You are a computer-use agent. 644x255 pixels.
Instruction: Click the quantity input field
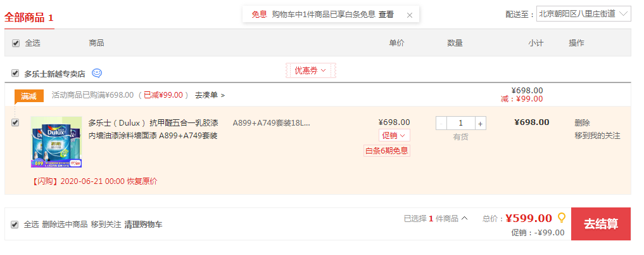[461, 123]
